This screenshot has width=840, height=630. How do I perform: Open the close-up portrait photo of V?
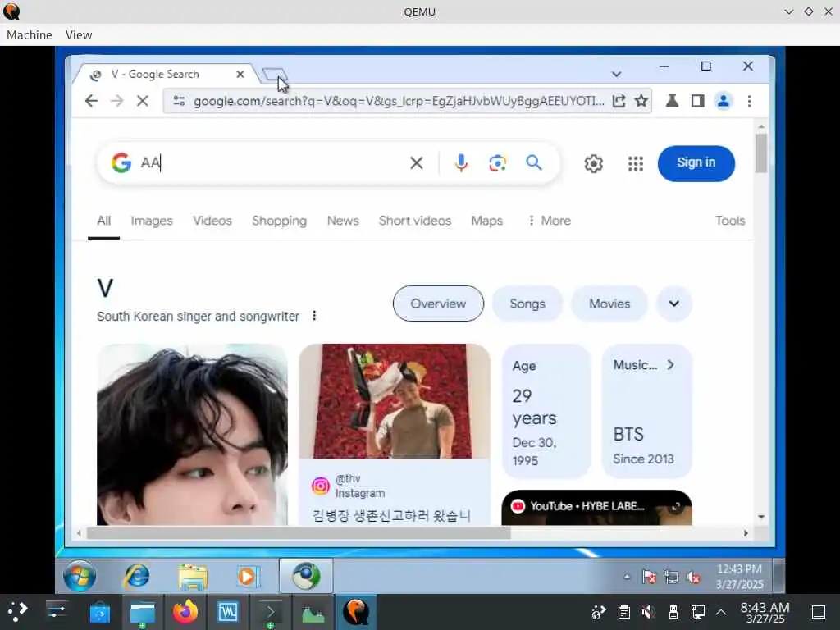point(192,435)
